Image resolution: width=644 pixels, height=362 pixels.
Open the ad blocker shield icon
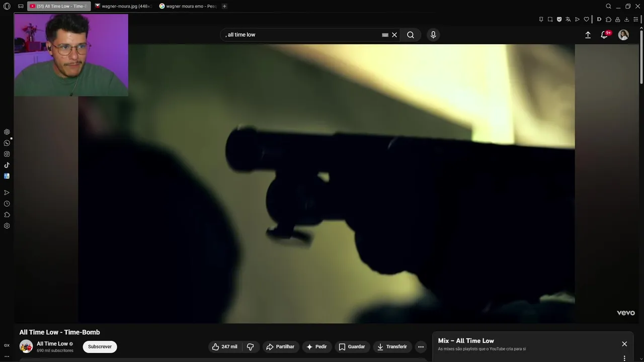(x=559, y=19)
